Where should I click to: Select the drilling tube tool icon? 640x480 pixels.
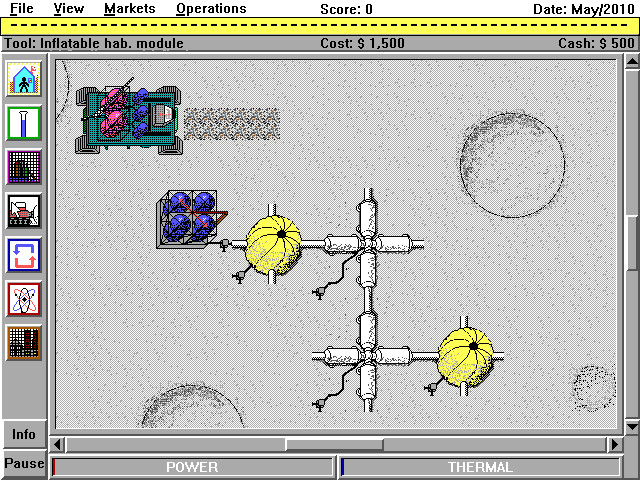click(x=24, y=123)
